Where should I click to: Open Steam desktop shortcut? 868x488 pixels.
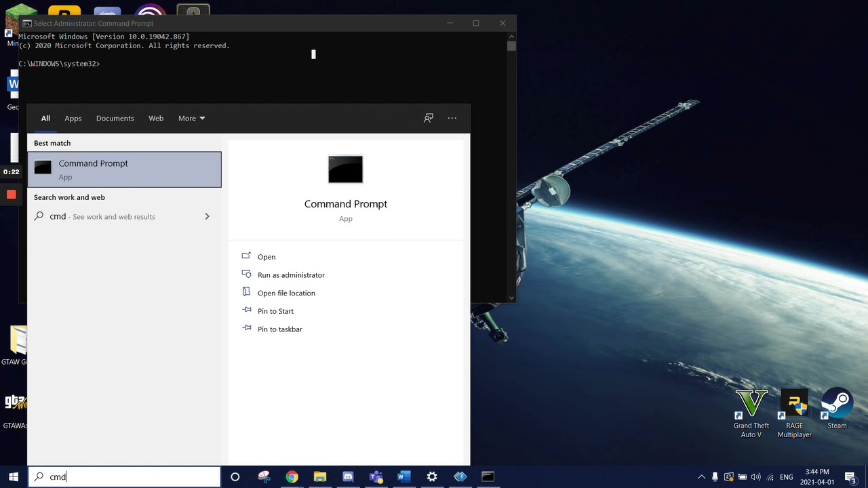837,409
